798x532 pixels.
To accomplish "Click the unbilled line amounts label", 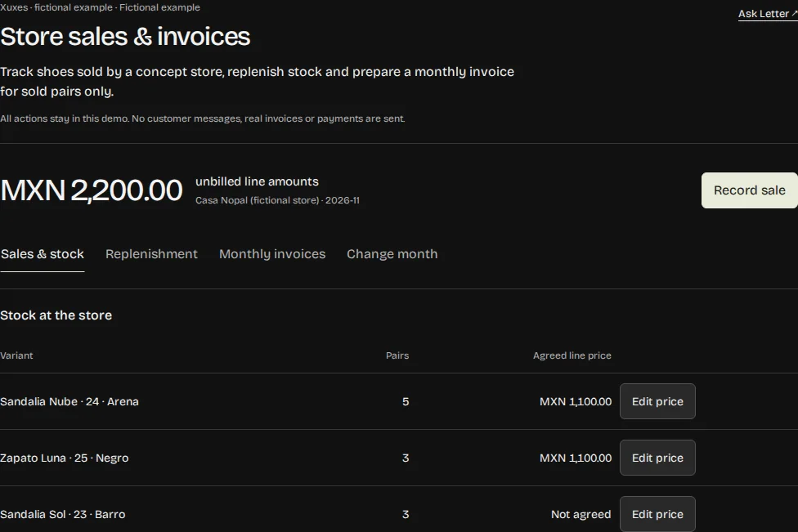I will pos(257,181).
